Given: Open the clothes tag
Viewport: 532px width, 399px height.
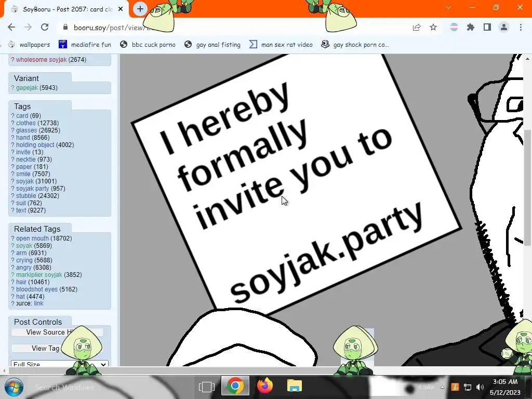Looking at the screenshot, I should 26,123.
